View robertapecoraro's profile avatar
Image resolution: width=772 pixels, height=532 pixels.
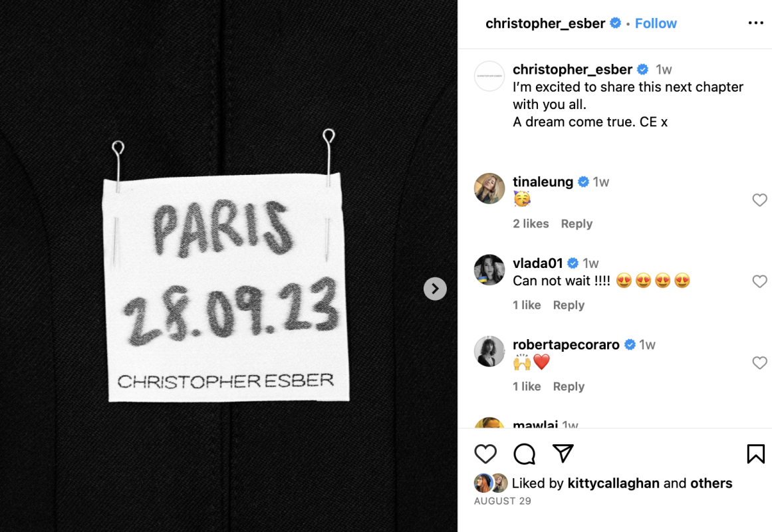pyautogui.click(x=489, y=351)
